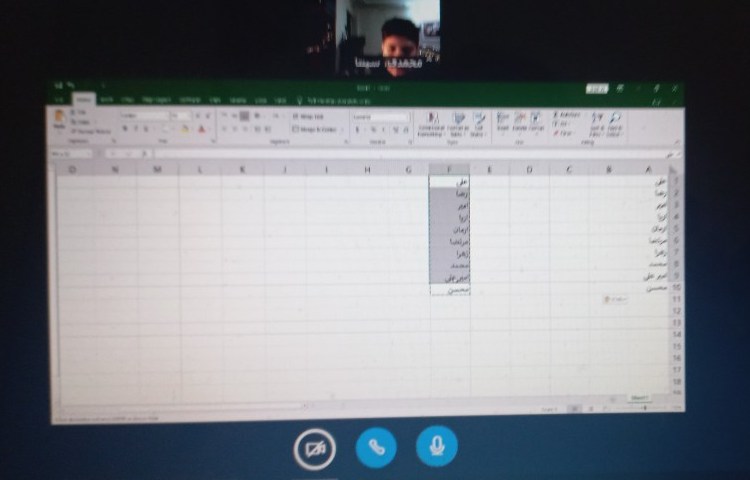
Task: Click the Sheet1 worksheet tab
Action: pyautogui.click(x=638, y=398)
